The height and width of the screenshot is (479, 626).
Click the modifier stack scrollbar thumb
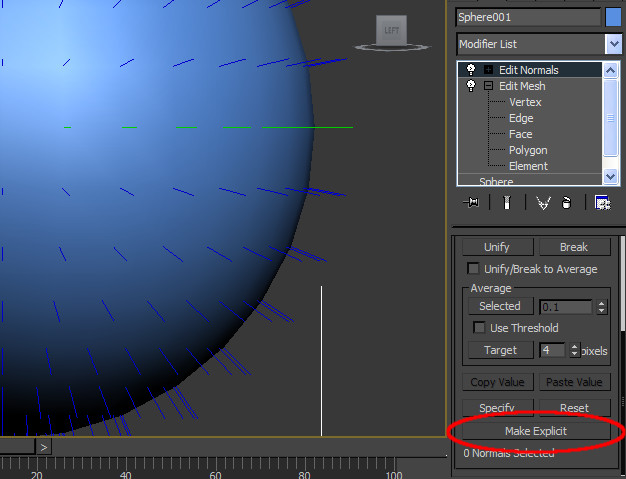pyautogui.click(x=610, y=118)
